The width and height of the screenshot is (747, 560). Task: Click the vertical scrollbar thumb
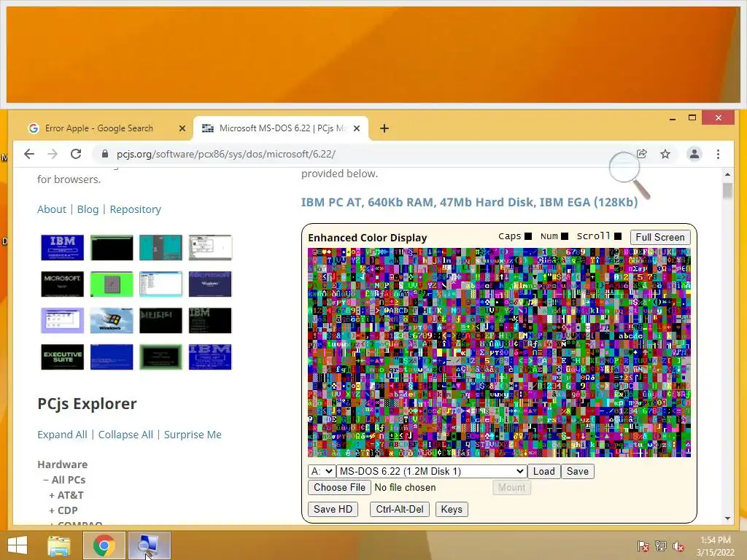click(727, 191)
